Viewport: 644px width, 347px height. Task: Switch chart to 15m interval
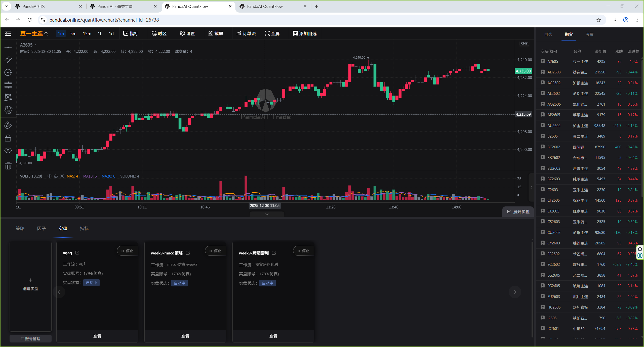[87, 34]
